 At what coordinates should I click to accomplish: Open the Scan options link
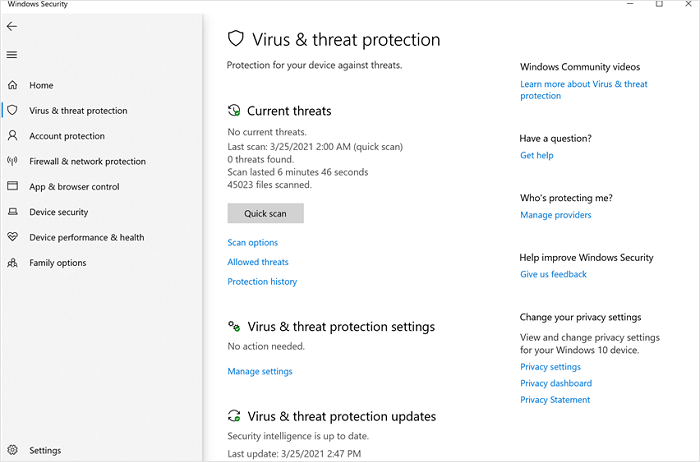pos(253,243)
